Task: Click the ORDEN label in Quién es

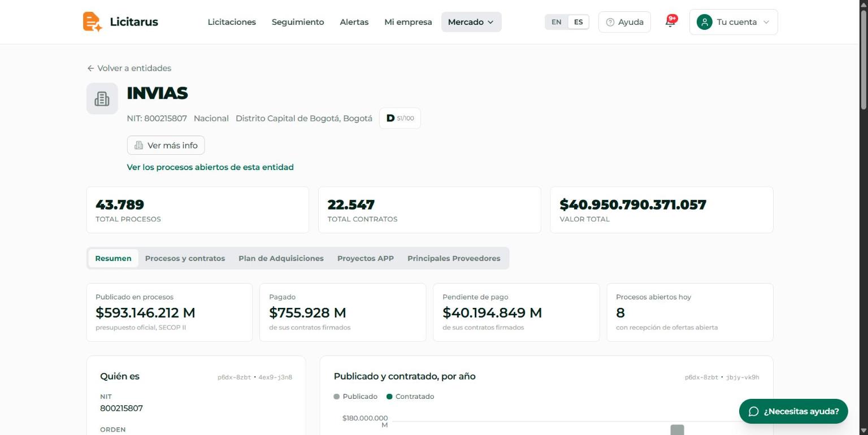Action: click(x=113, y=430)
